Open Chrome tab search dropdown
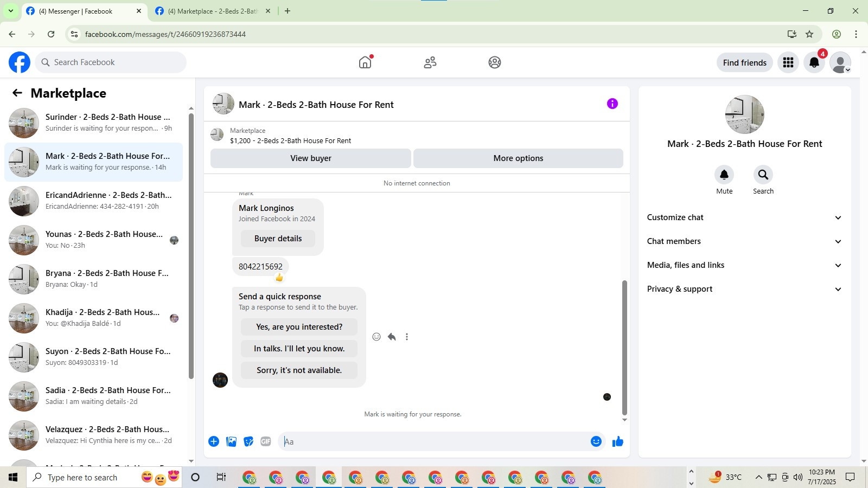The width and height of the screenshot is (868, 488). pyautogui.click(x=11, y=11)
